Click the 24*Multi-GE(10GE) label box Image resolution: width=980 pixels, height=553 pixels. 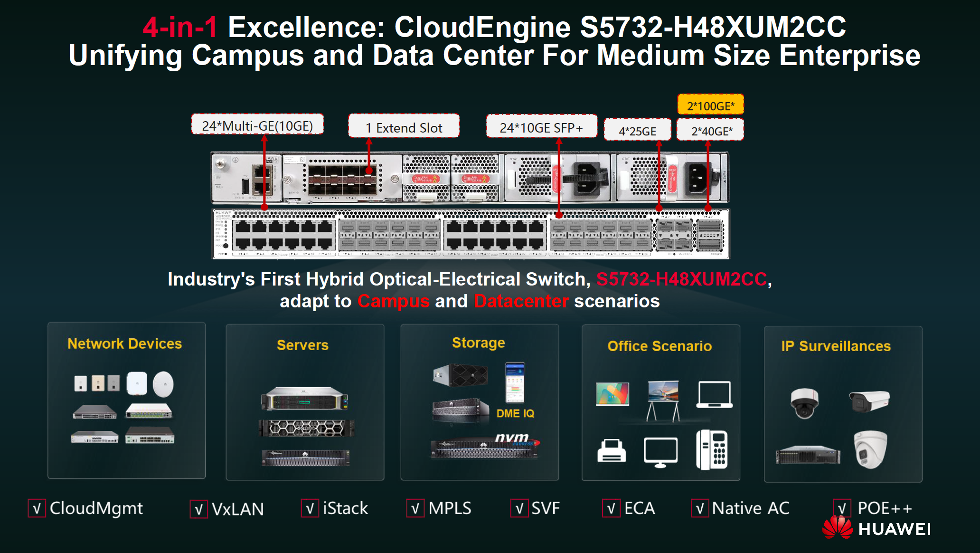257,125
